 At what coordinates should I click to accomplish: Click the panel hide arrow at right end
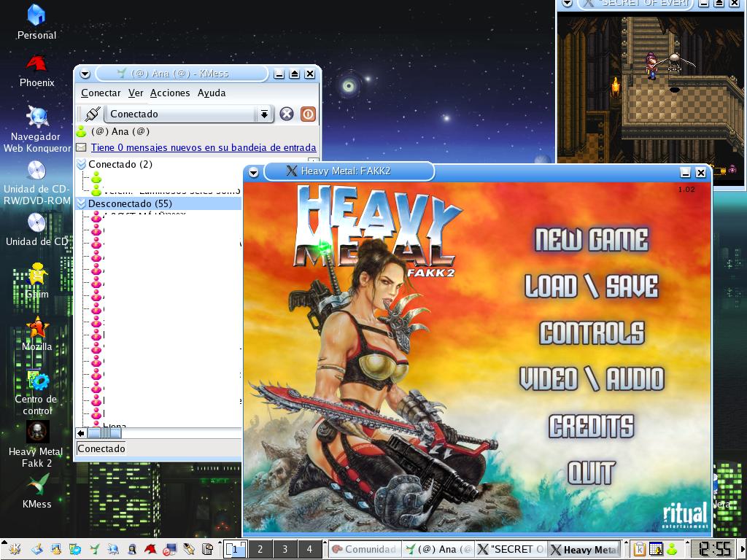pos(743,549)
